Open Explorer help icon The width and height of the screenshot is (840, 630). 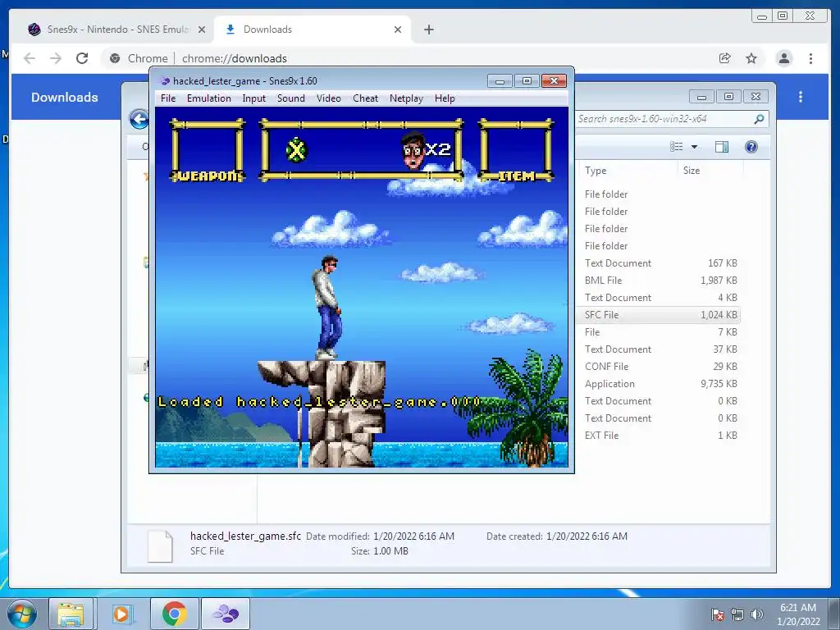pyautogui.click(x=751, y=147)
